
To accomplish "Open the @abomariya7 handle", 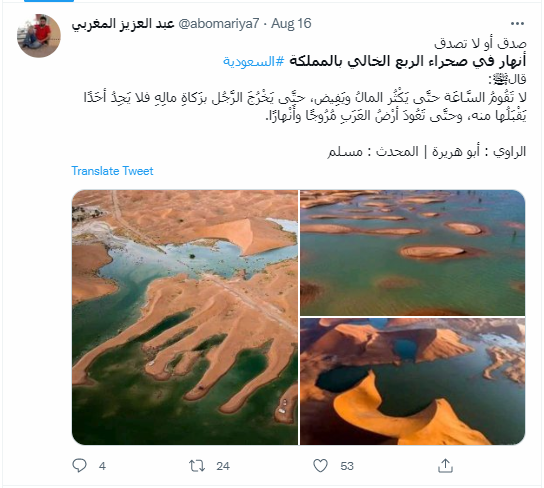I will click(219, 23).
